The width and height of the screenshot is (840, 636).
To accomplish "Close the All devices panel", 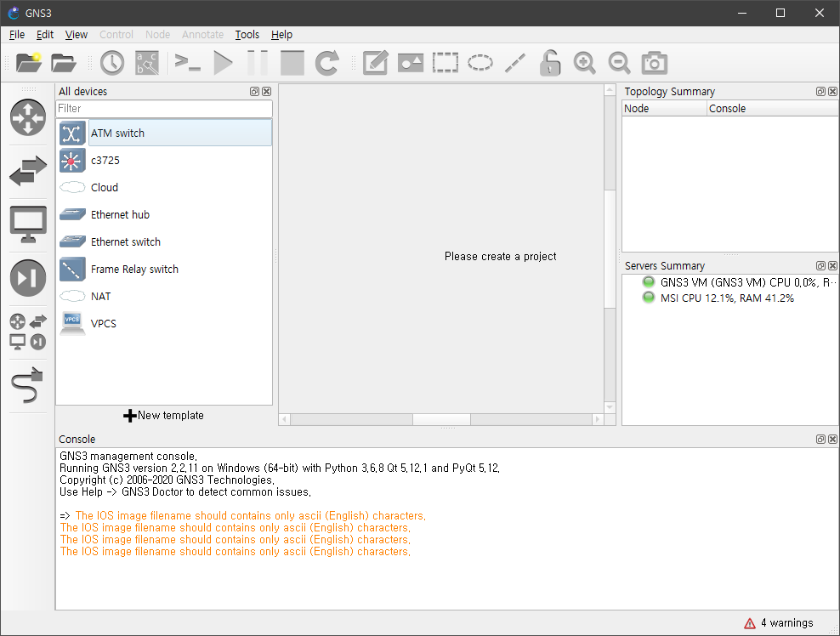I will [x=266, y=92].
